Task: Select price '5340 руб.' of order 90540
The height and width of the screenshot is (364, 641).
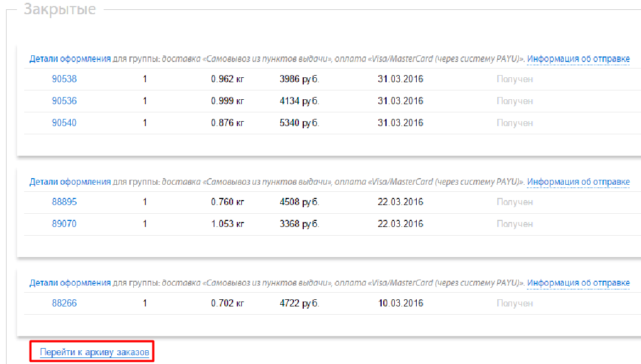Action: pos(299,123)
